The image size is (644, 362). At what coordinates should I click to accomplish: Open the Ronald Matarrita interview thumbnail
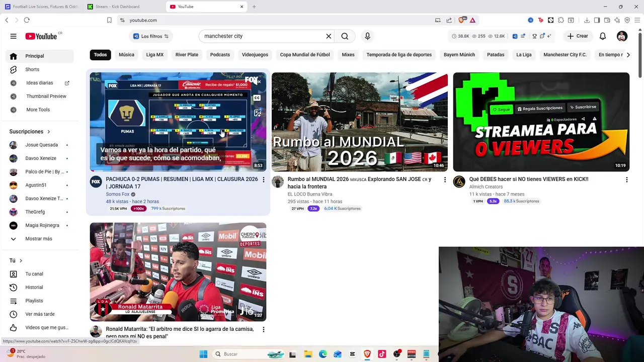click(x=178, y=272)
